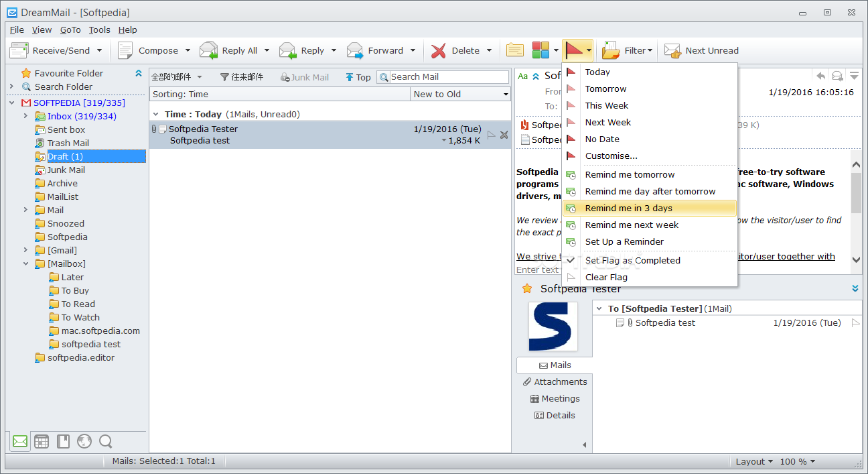Viewport: 868px width, 474px height.
Task: Click the X delete icon on the Softpedia Tester mail row
Action: click(x=504, y=135)
